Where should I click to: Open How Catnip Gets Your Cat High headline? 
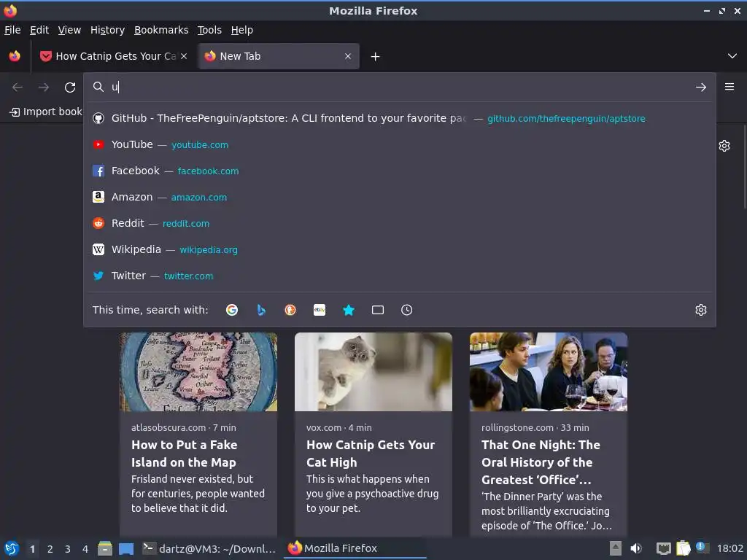(371, 454)
